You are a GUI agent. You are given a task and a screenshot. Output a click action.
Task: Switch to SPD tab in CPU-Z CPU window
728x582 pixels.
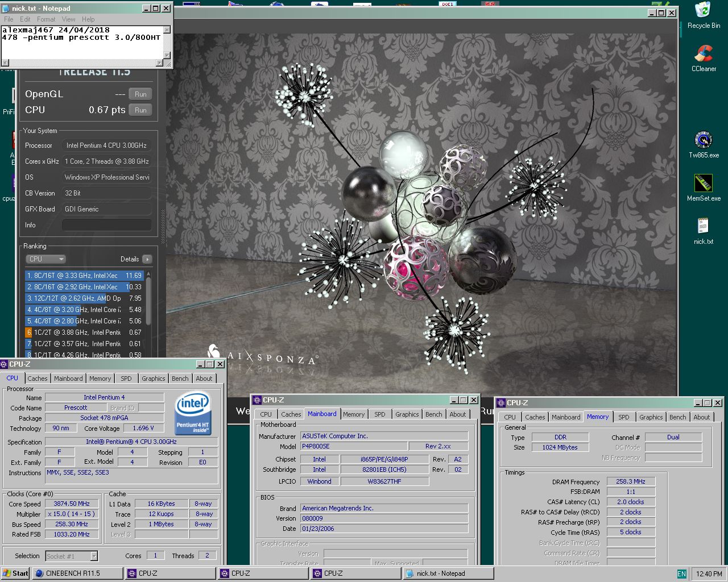click(x=126, y=379)
